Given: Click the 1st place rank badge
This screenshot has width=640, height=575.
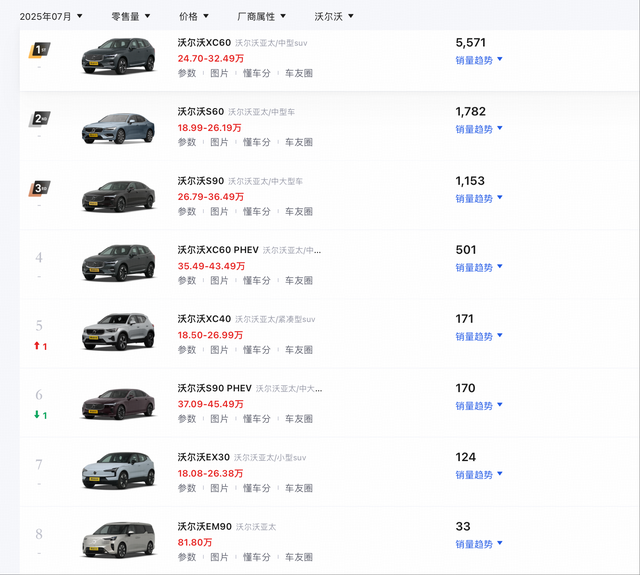Looking at the screenshot, I should 39,50.
